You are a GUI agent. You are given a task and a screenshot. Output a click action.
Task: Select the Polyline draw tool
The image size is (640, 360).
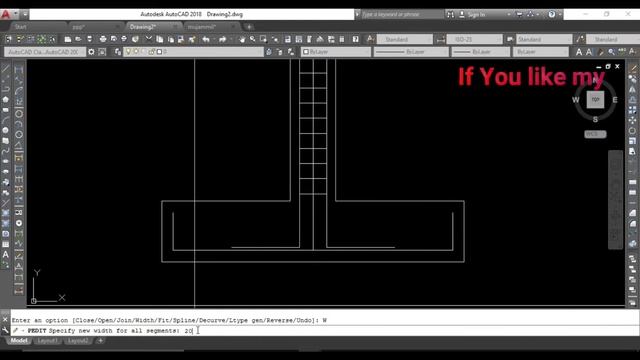pyautogui.click(x=5, y=89)
